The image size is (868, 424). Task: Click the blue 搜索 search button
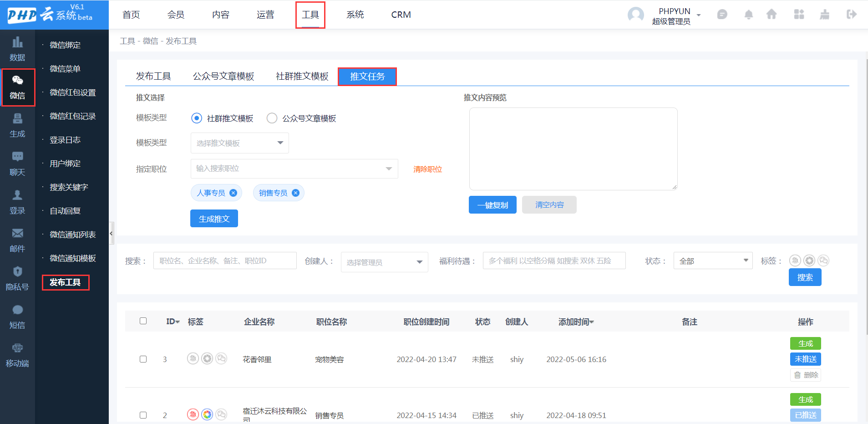pos(805,277)
